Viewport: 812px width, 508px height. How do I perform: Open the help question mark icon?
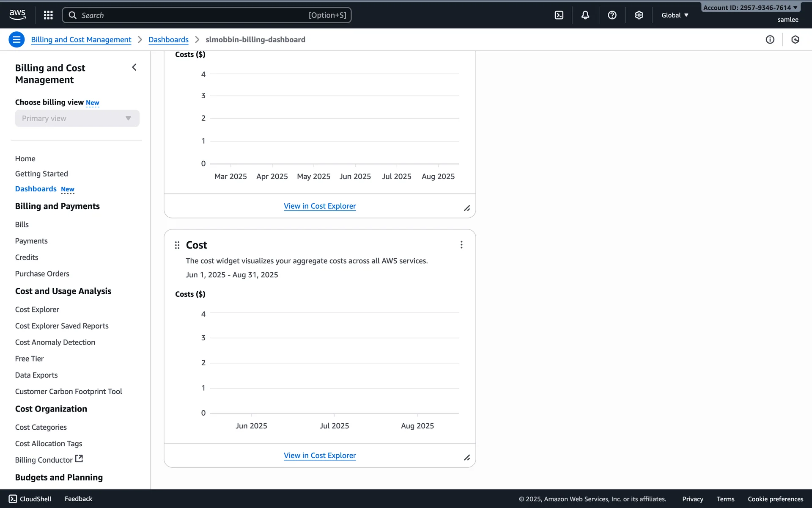click(x=612, y=15)
